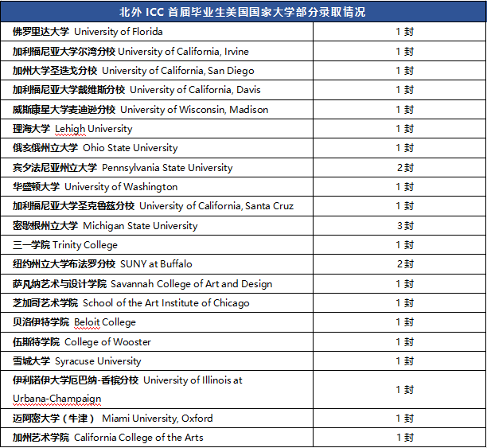The width and height of the screenshot is (487, 448).
Task: Select University of Illinois at Urbana-Champaign cell
Action: [x=157, y=389]
